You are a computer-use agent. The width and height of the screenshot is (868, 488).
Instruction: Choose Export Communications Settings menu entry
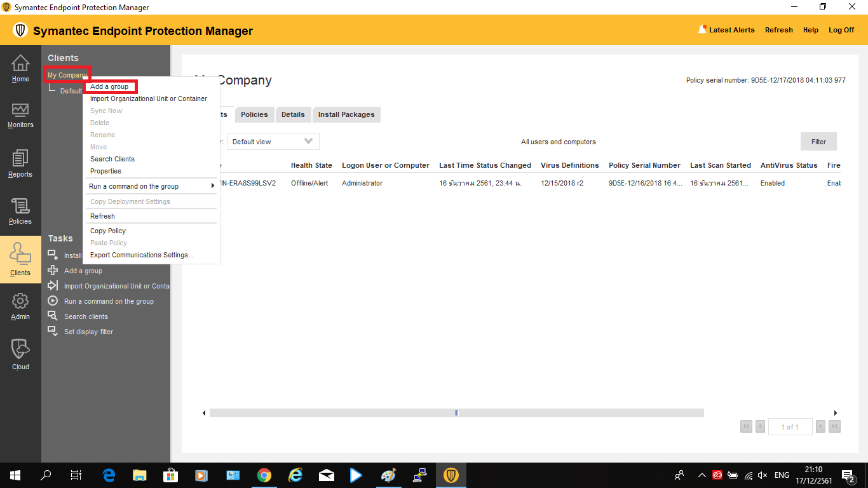142,255
